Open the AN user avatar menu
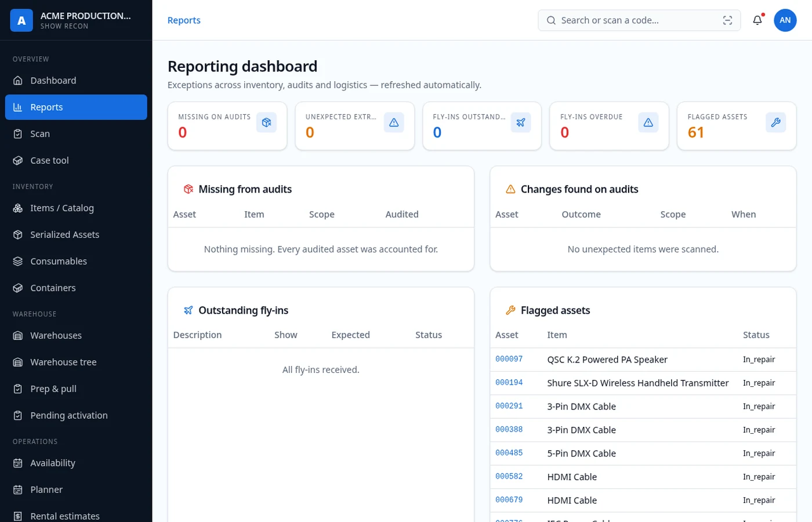This screenshot has width=812, height=522. (785, 20)
